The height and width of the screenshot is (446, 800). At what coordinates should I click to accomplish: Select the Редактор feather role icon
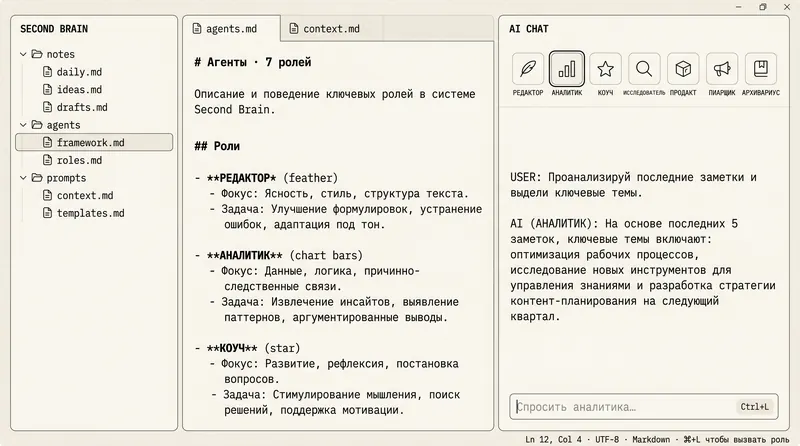[x=528, y=68]
